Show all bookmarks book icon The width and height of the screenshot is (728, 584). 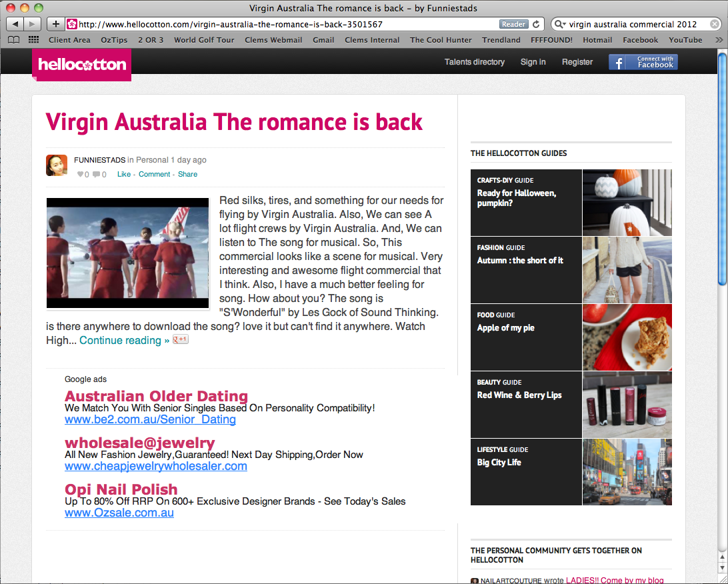coord(14,40)
